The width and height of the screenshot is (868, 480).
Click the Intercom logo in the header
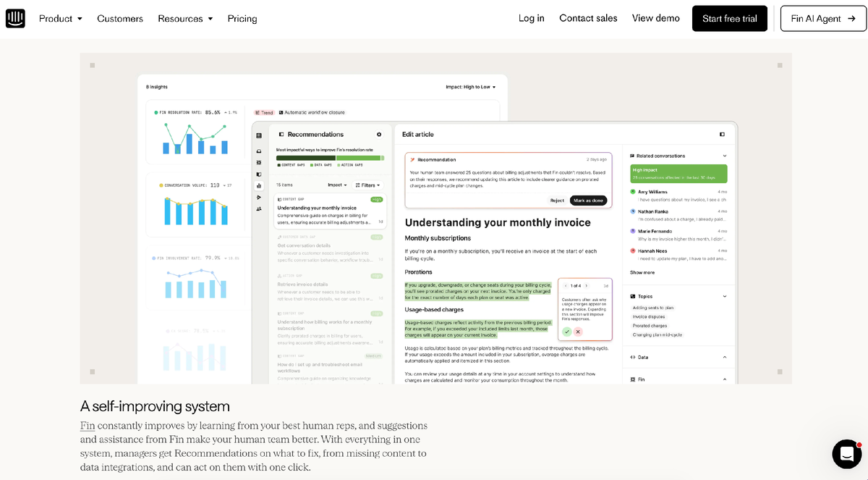[x=15, y=18]
